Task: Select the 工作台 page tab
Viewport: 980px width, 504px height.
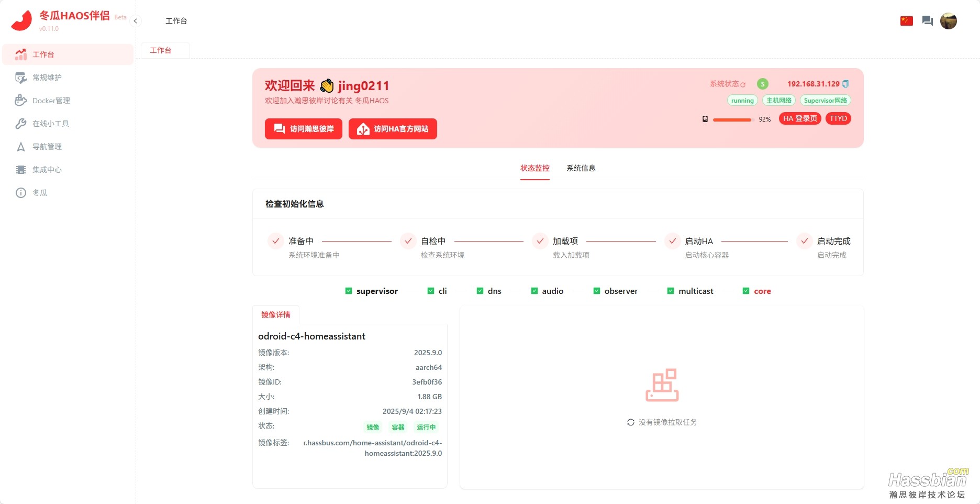Action: click(165, 50)
